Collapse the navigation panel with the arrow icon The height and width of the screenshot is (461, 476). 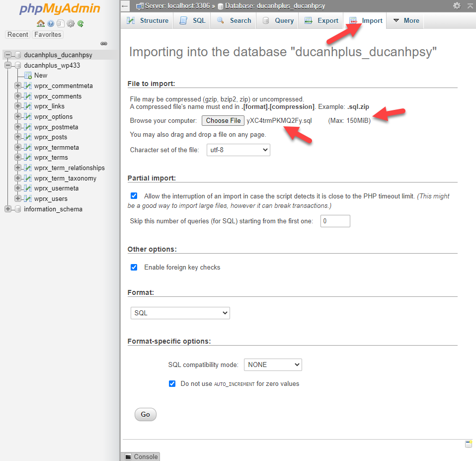point(124,5)
